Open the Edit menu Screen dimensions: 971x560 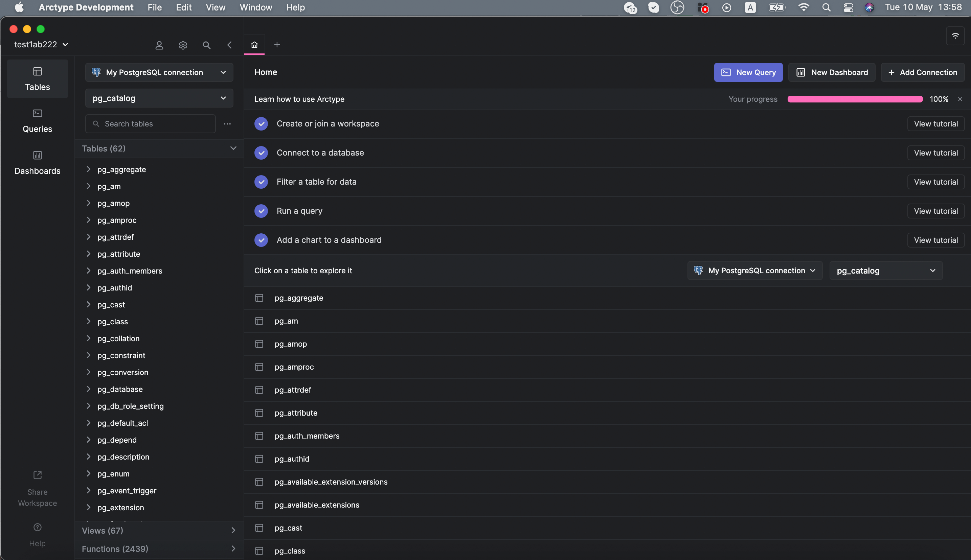tap(184, 7)
